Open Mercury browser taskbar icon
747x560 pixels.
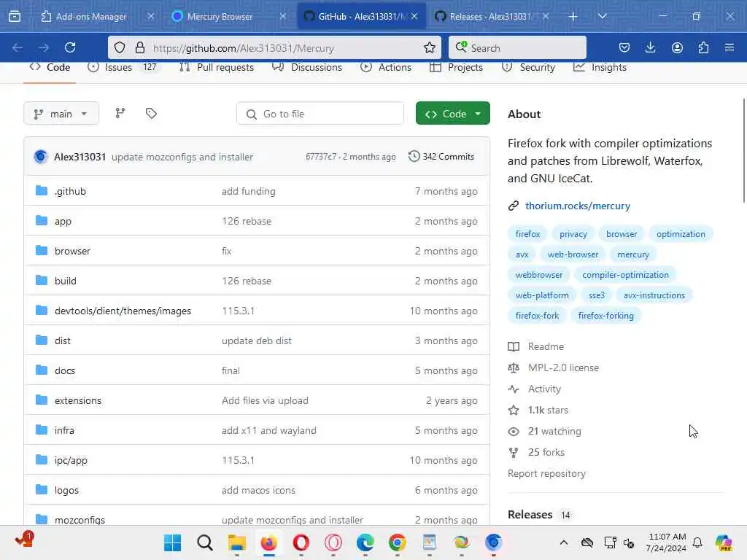[x=493, y=542]
